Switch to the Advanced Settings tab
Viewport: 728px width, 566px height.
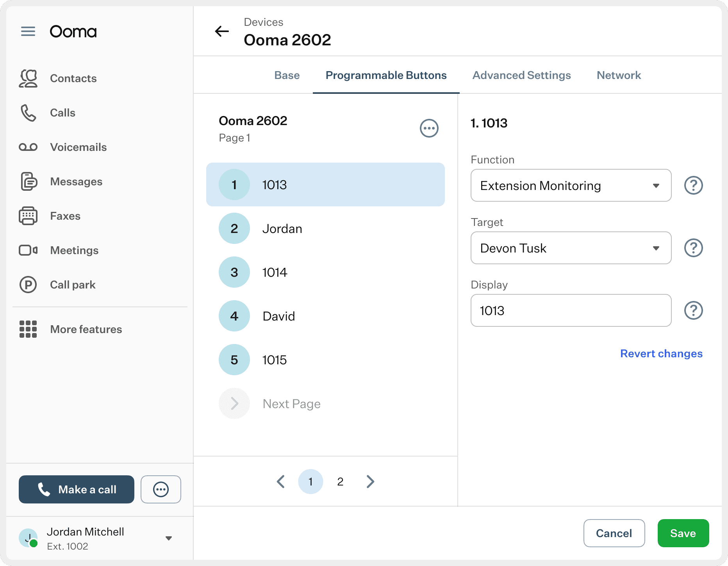click(x=521, y=75)
